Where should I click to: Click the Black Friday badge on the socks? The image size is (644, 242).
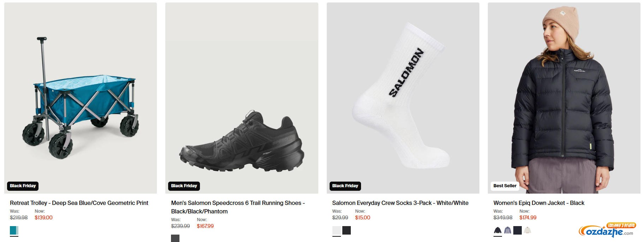coord(345,186)
